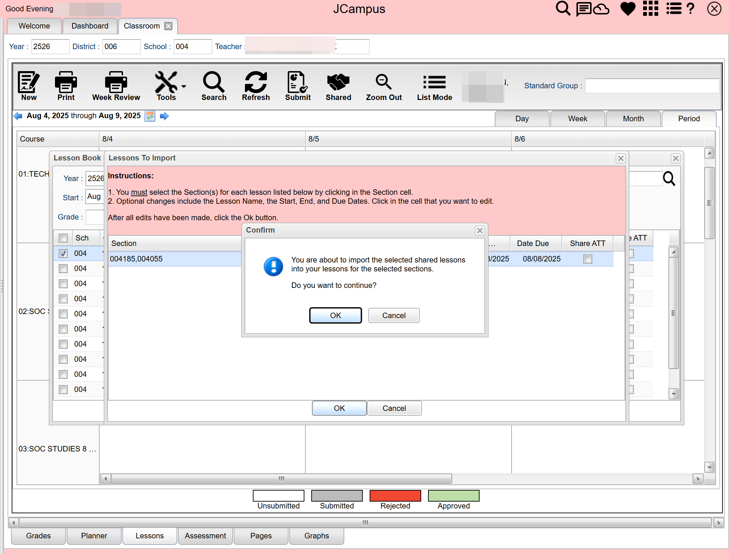The width and height of the screenshot is (729, 560).
Task: Click the Search toolbar icon
Action: tap(214, 86)
